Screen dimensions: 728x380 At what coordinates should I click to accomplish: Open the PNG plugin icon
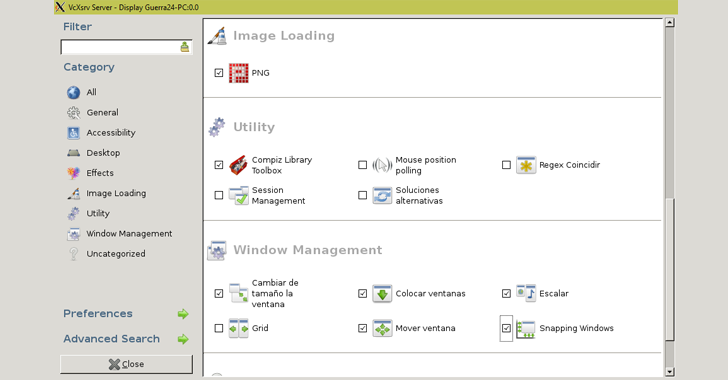point(239,73)
